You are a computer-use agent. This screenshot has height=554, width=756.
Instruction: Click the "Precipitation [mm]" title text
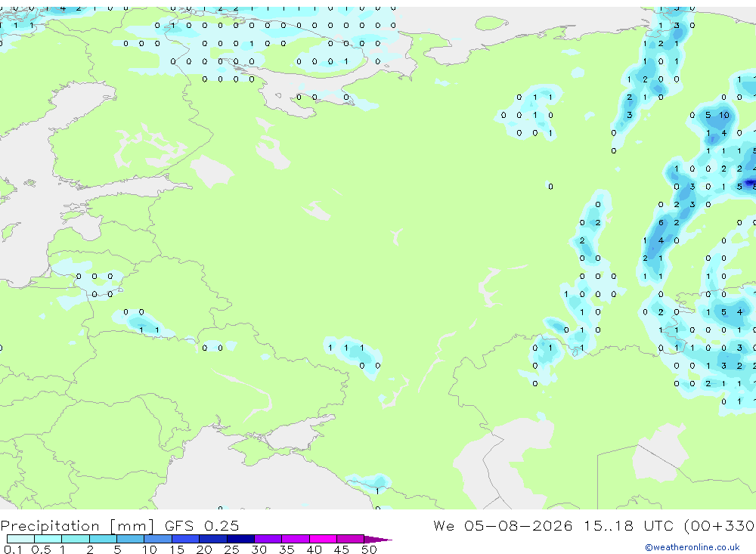77,525
